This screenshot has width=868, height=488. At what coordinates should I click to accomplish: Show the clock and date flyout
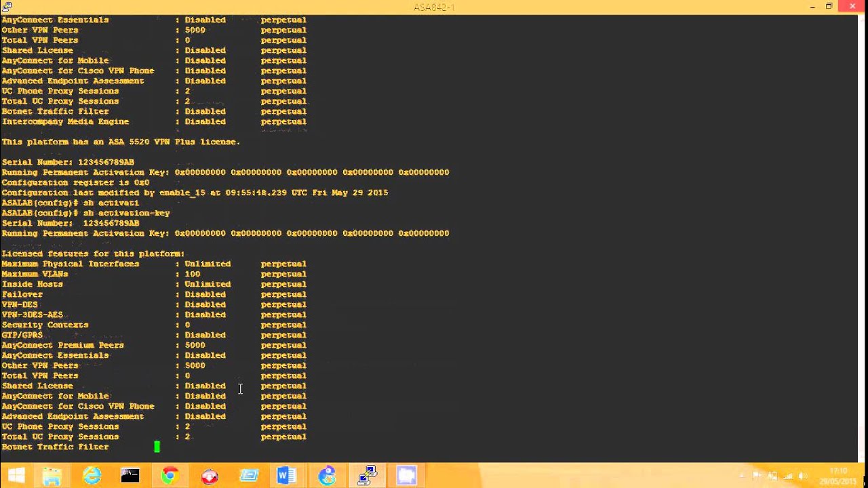point(839,476)
